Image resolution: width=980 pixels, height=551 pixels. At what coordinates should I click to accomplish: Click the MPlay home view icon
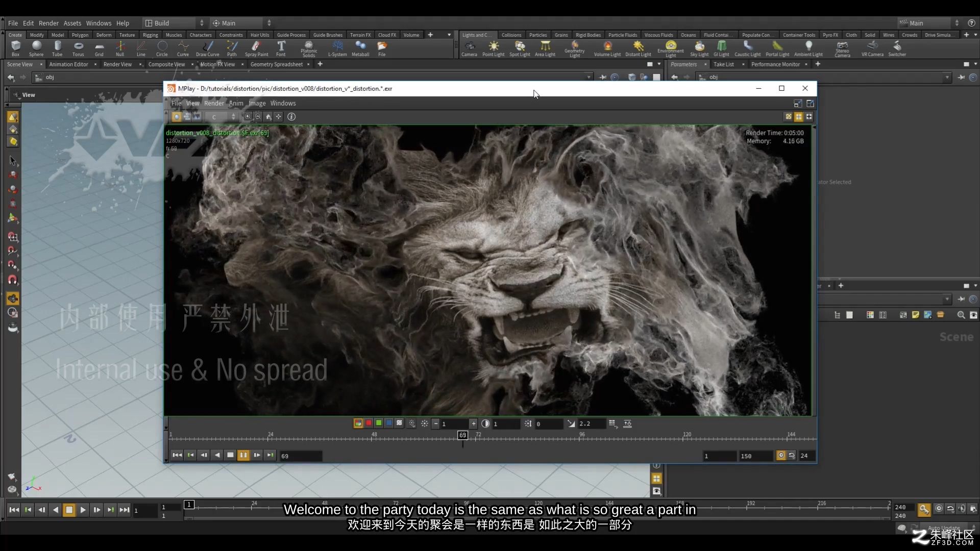point(268,117)
